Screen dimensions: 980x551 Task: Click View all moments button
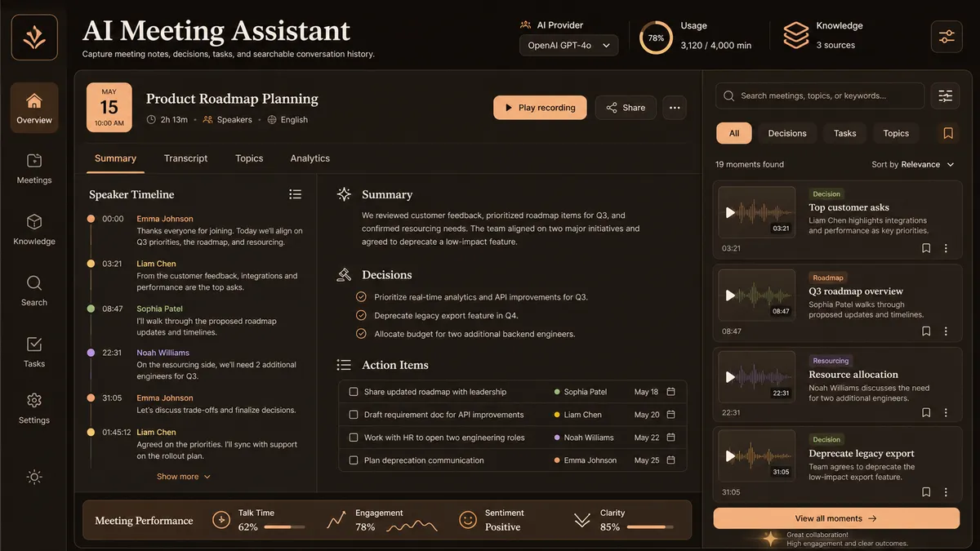click(x=836, y=518)
